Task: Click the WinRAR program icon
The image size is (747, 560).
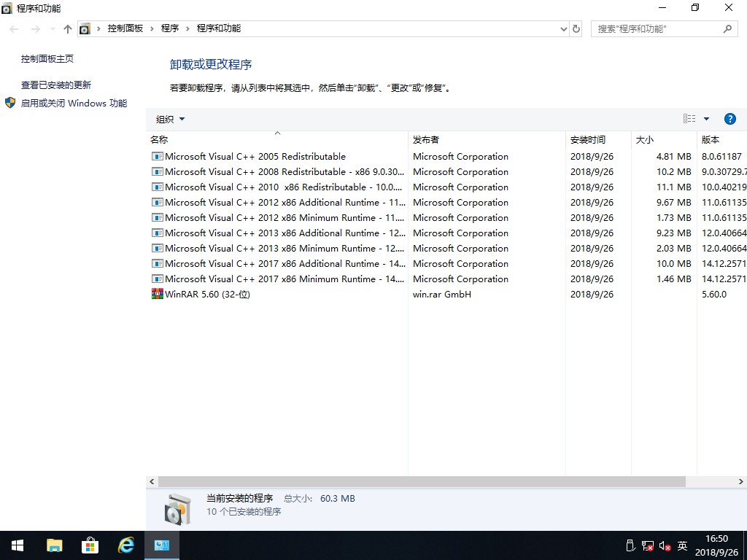Action: [x=158, y=294]
